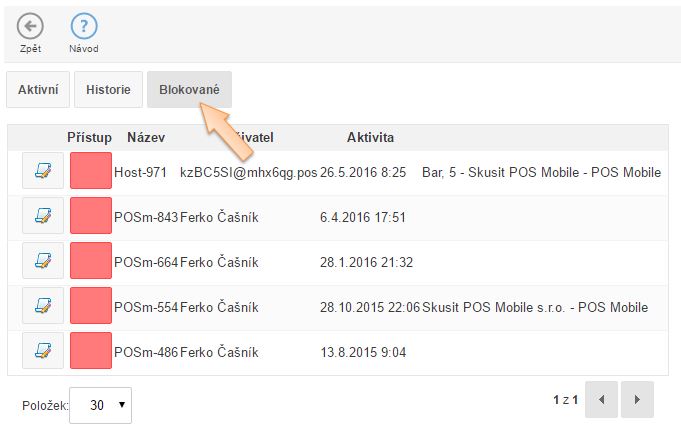This screenshot has height=426, width=681.
Task: Click the Přístup column header
Action: 90,137
